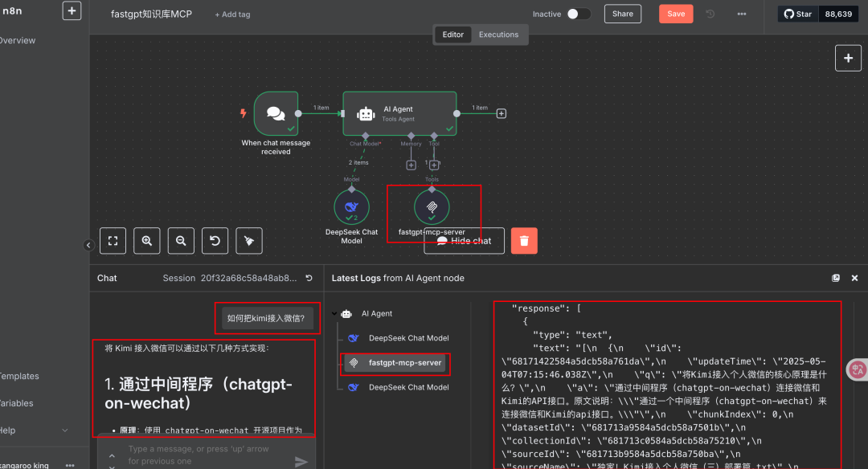Image resolution: width=868 pixels, height=469 pixels.
Task: Expand the Help menu chevron
Action: tap(65, 430)
